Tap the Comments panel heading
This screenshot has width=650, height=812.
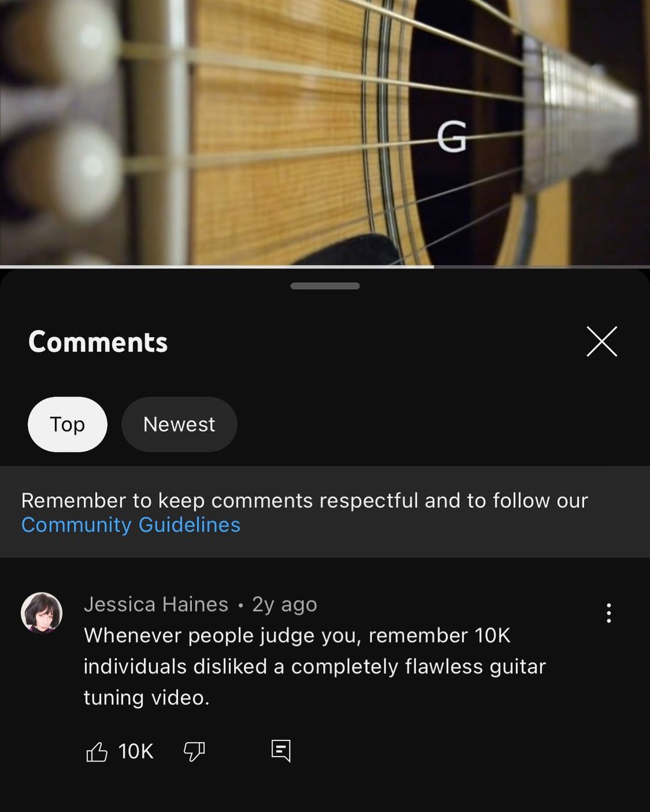coord(98,342)
